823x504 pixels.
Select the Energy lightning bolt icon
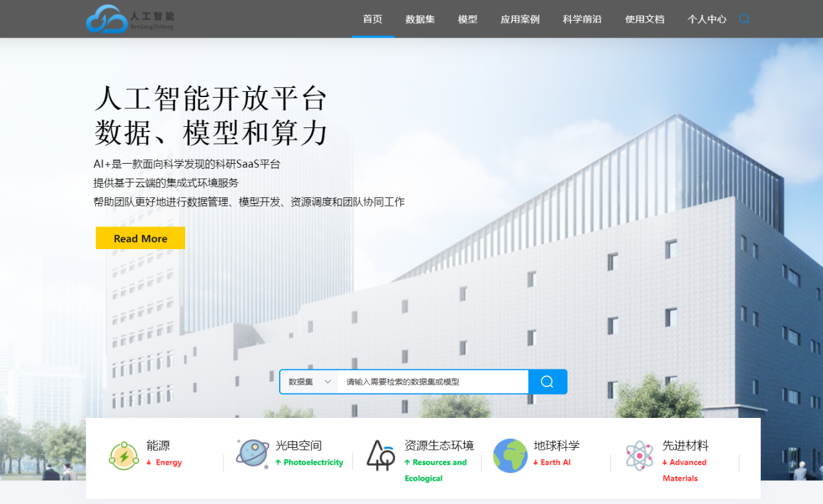(124, 456)
